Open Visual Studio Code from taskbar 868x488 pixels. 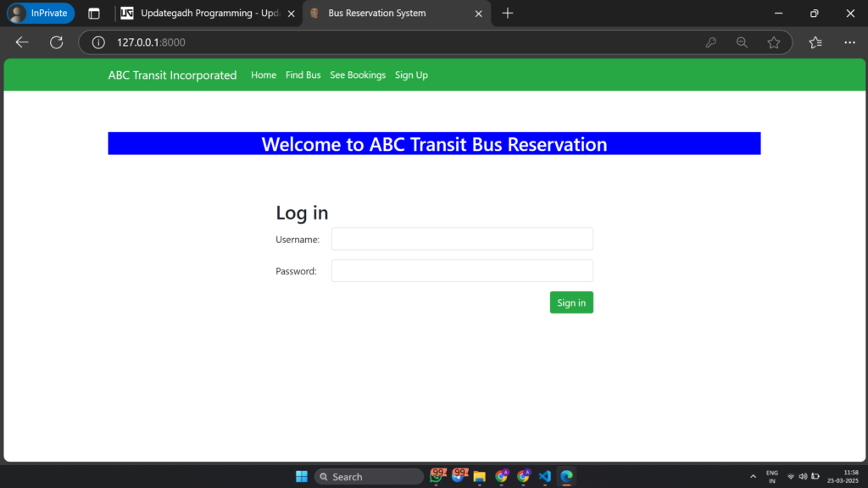(x=545, y=476)
